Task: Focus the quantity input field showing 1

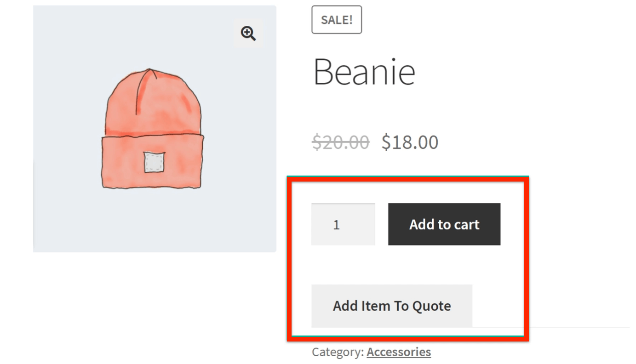Action: pos(343,224)
